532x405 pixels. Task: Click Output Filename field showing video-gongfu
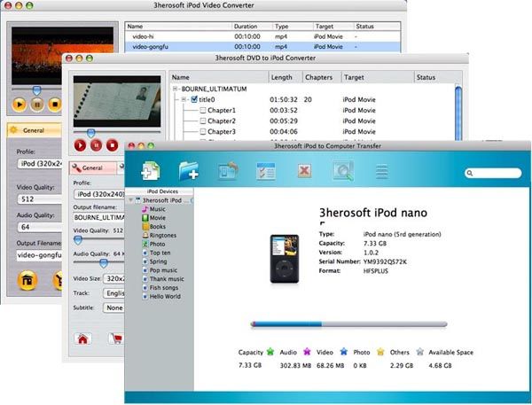pos(39,255)
